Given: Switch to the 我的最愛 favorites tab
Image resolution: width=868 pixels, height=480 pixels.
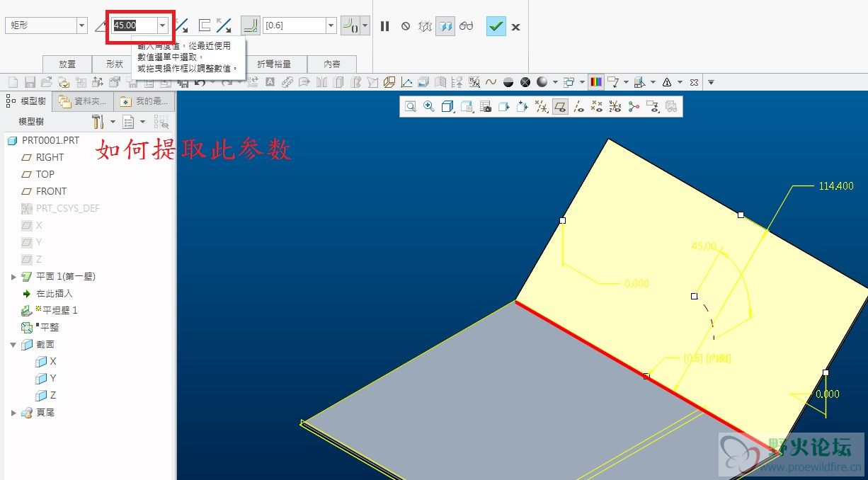Looking at the screenshot, I should (x=144, y=101).
